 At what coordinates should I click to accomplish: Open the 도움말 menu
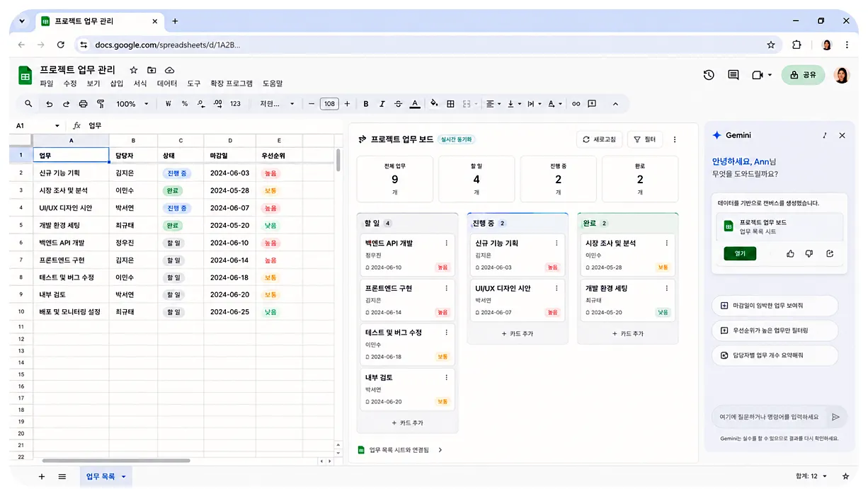coord(273,83)
